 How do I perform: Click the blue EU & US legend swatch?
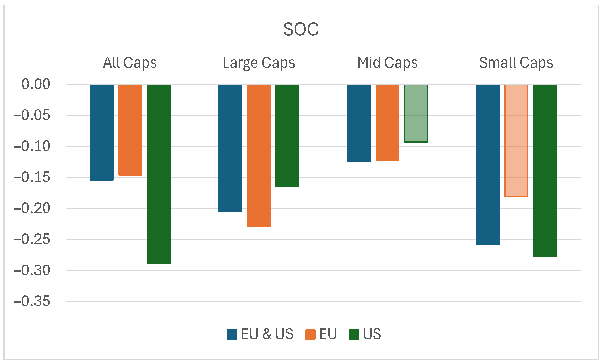231,334
